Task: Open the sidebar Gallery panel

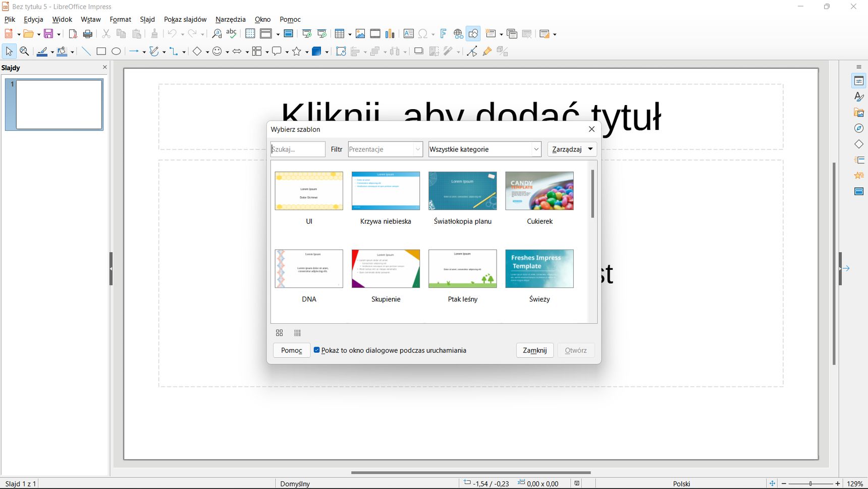Action: (859, 113)
